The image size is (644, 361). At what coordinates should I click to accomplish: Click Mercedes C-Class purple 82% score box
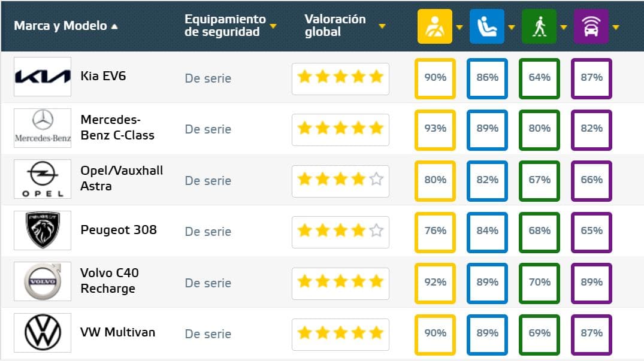point(591,129)
